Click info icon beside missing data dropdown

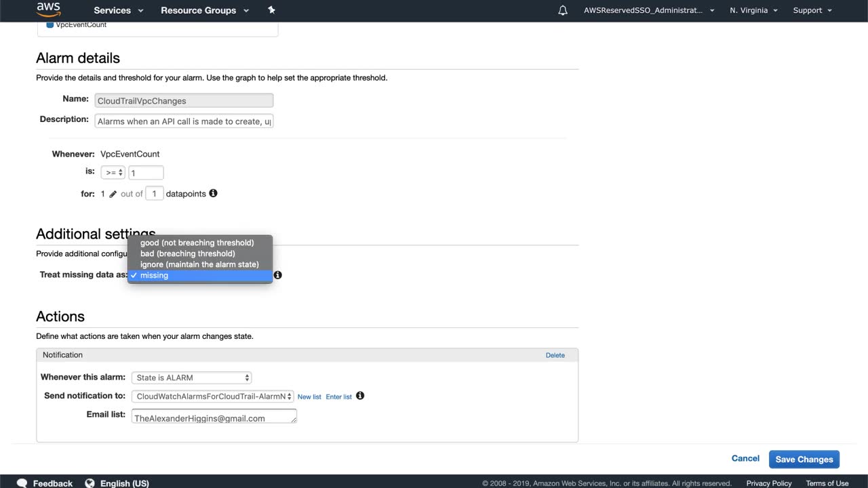277,275
